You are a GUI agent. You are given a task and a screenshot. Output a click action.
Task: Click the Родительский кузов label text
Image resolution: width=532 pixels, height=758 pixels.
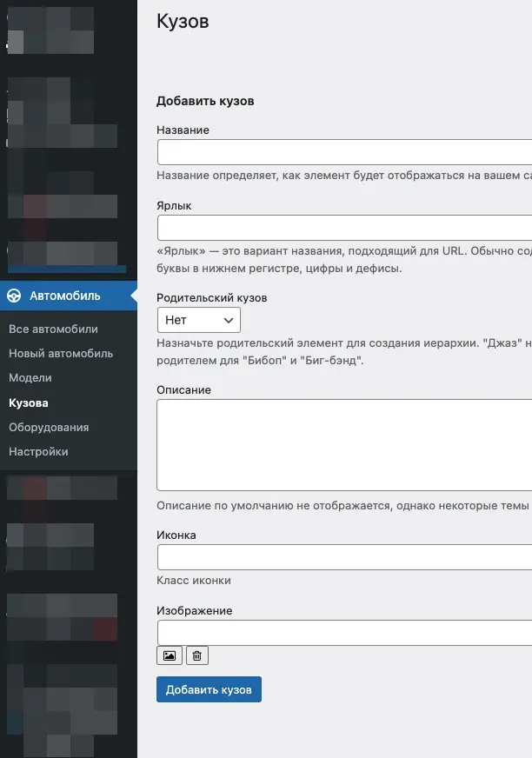pos(211,297)
